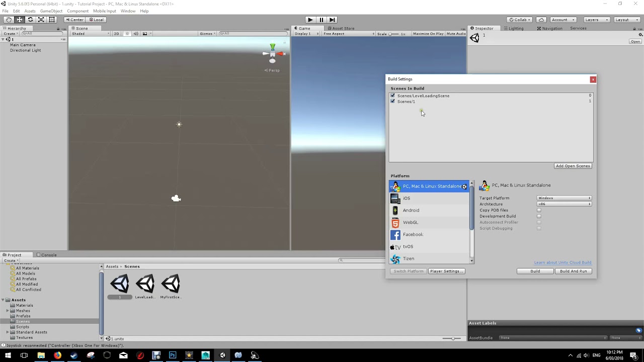Click the Step frame button
Screen dimensions: 644x362
pyautogui.click(x=332, y=20)
